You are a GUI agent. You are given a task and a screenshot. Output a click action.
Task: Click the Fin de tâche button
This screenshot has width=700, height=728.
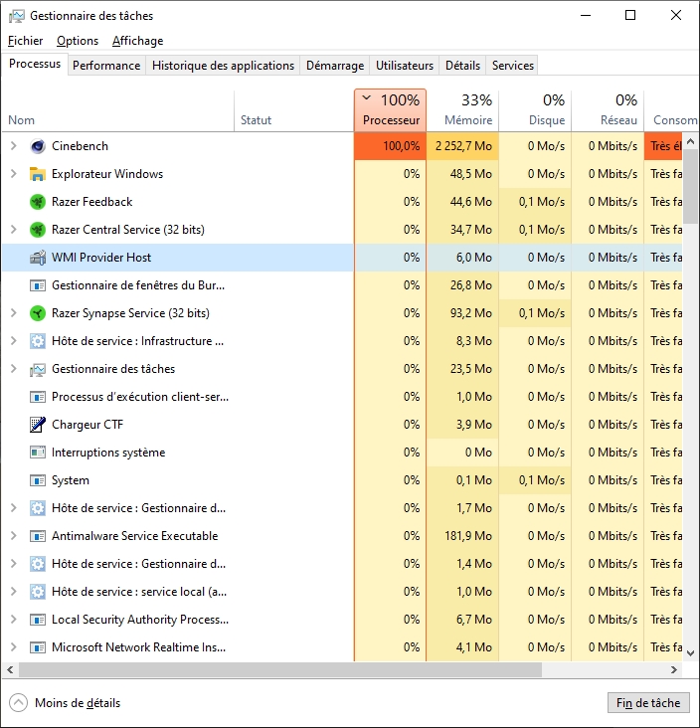[648, 703]
